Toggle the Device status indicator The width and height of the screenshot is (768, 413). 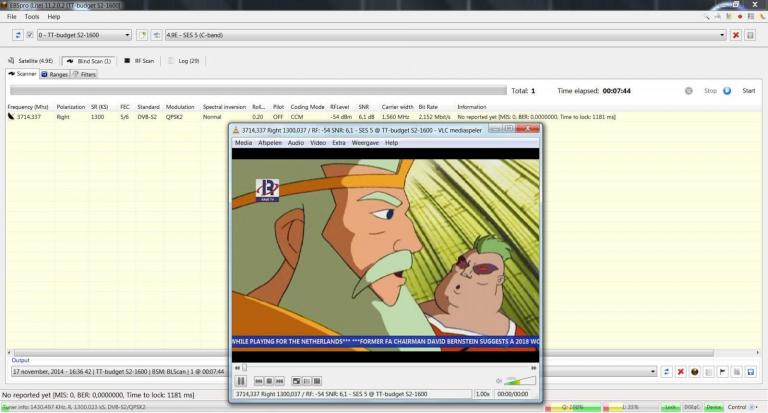[x=714, y=407]
